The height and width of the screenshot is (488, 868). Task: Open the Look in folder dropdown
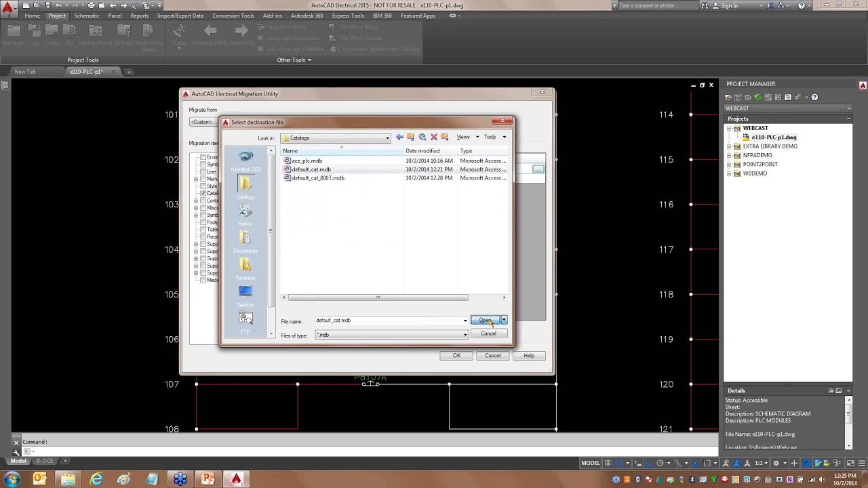387,138
